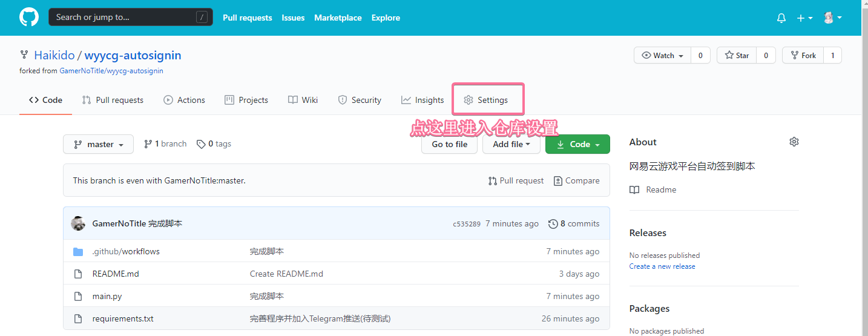Click the 3 days ago timestamp for README.md

point(579,274)
